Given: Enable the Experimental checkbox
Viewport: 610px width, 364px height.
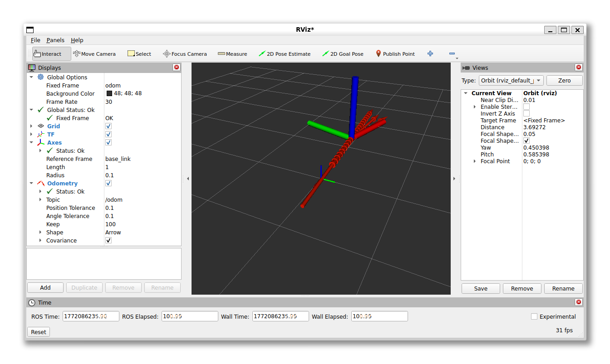Looking at the screenshot, I should coord(534,316).
